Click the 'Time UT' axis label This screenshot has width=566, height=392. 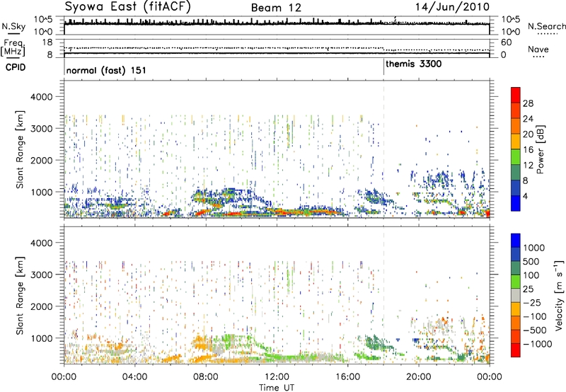[277, 388]
